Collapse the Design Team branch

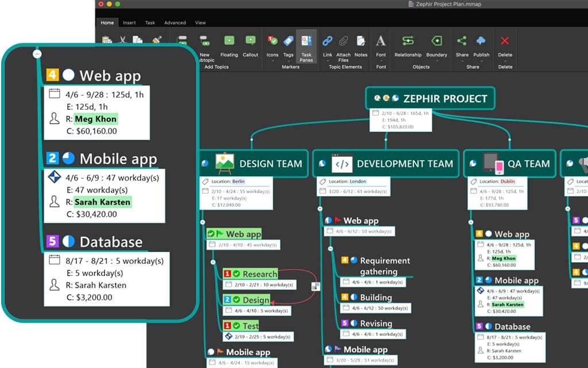coord(202,221)
